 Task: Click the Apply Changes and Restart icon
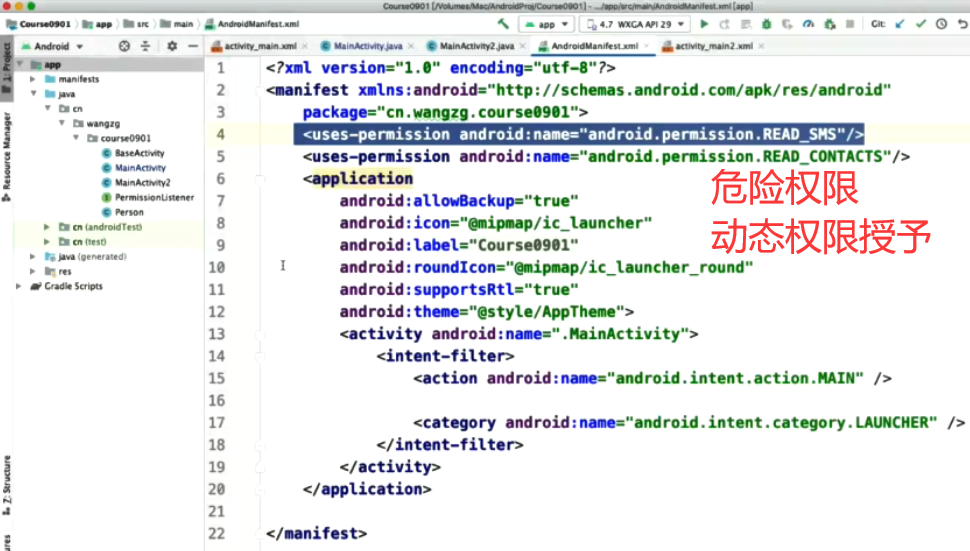coord(724,24)
